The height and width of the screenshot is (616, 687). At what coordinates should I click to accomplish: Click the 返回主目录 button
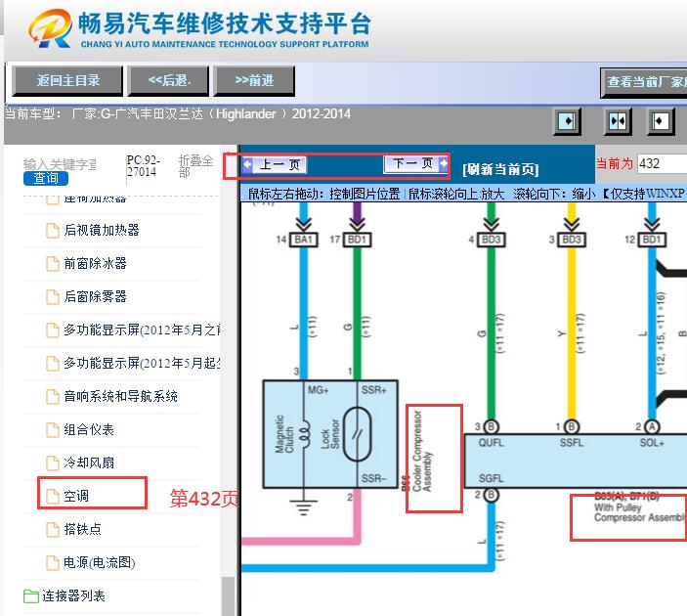67,81
